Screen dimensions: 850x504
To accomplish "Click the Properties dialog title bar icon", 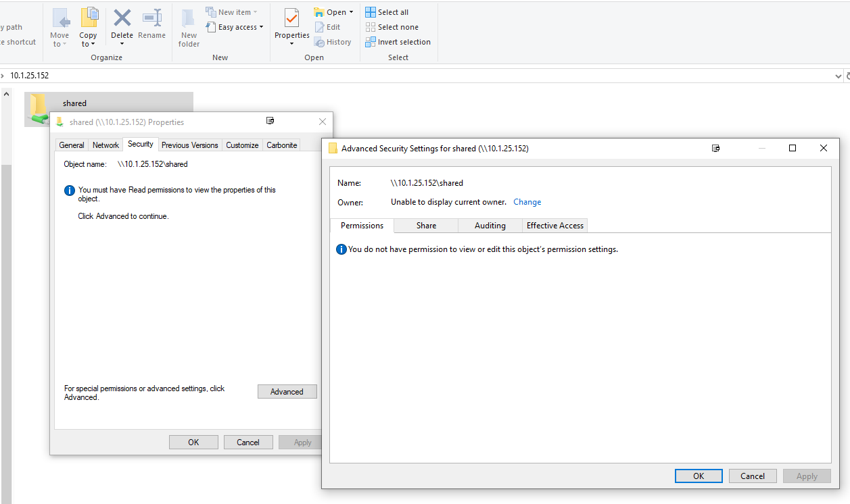I will [x=60, y=122].
